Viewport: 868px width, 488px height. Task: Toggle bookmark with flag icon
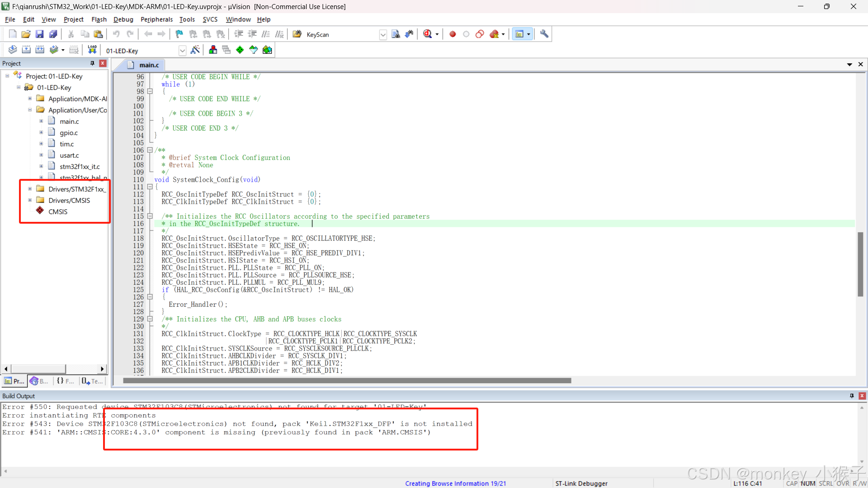(179, 34)
